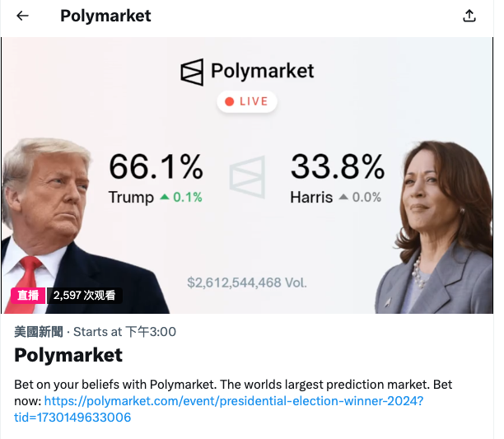504x439 pixels.
Task: Click the red LIVE badge
Action: 247,101
